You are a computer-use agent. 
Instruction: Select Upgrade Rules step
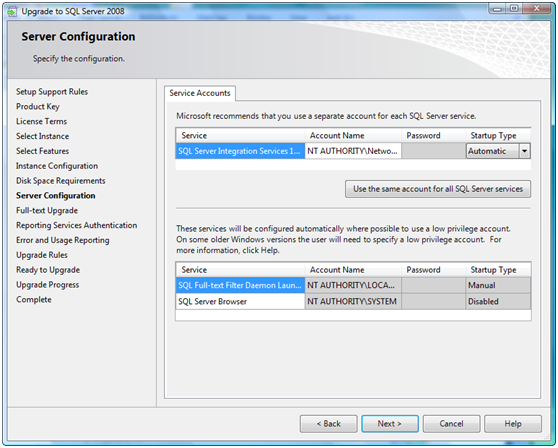42,255
